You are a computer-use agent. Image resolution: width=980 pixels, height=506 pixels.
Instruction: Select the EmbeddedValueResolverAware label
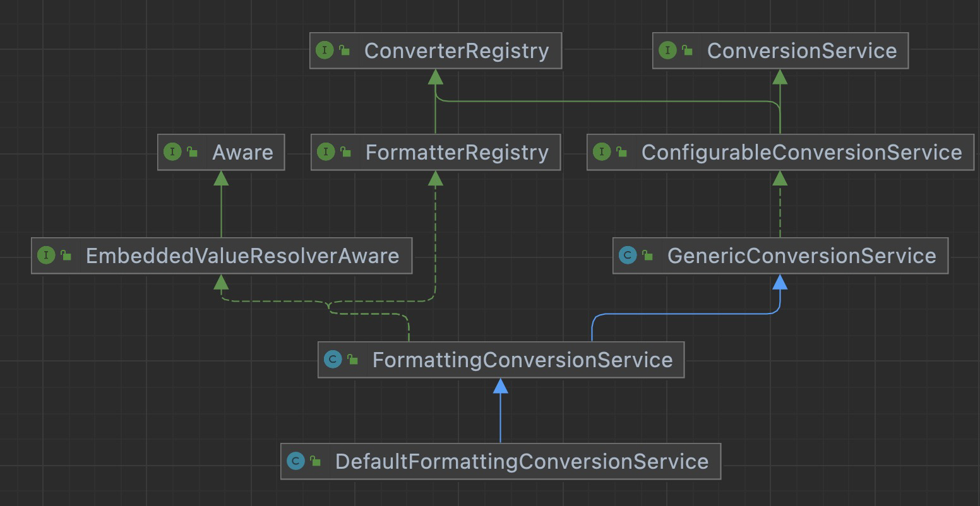242,256
